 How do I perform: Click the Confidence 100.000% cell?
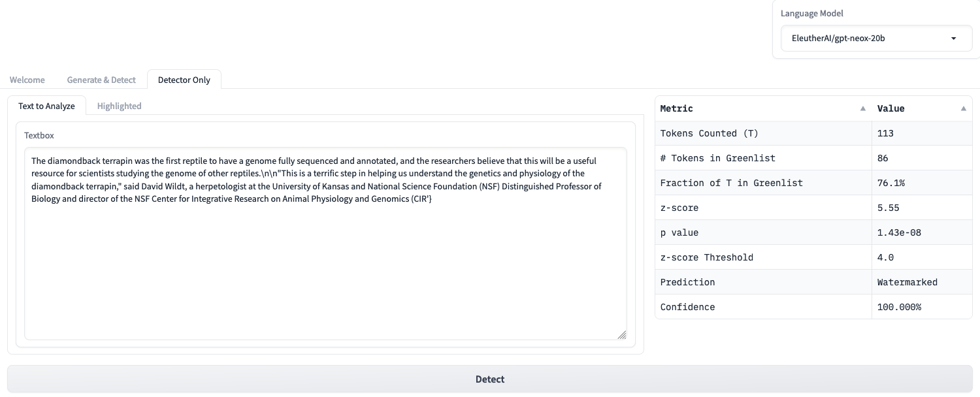pyautogui.click(x=922, y=307)
